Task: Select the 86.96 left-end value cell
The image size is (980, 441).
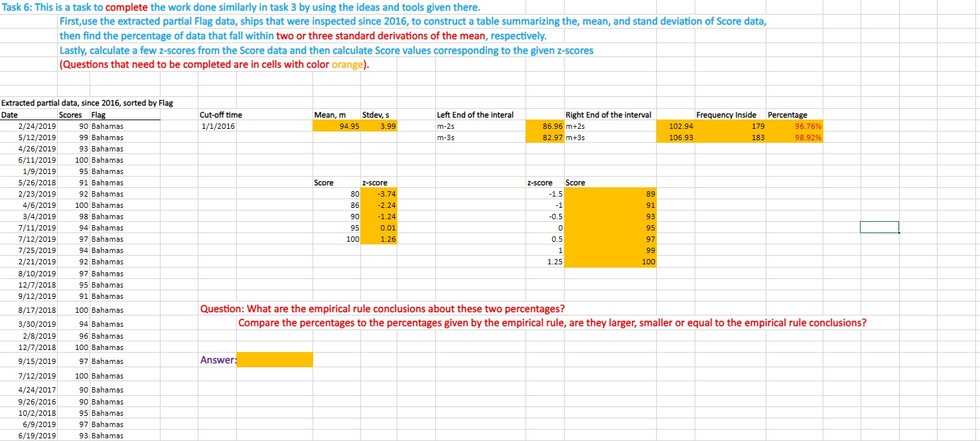Action: point(544,126)
